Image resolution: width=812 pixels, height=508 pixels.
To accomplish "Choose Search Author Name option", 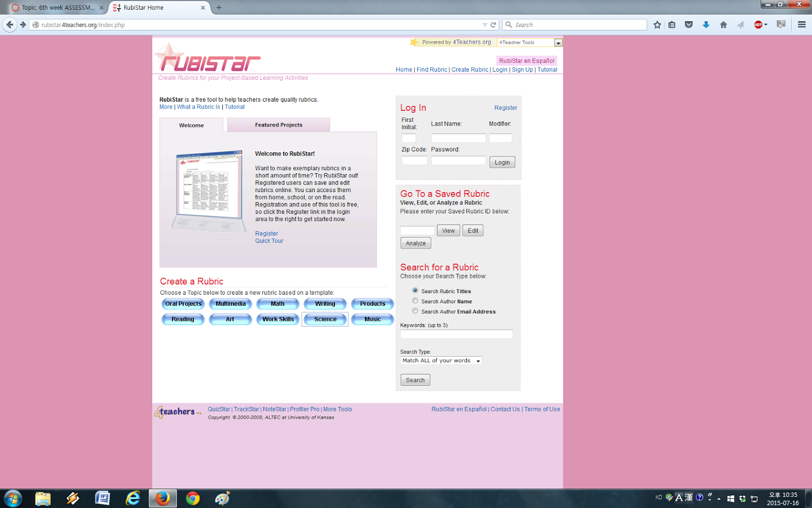I will tap(415, 301).
